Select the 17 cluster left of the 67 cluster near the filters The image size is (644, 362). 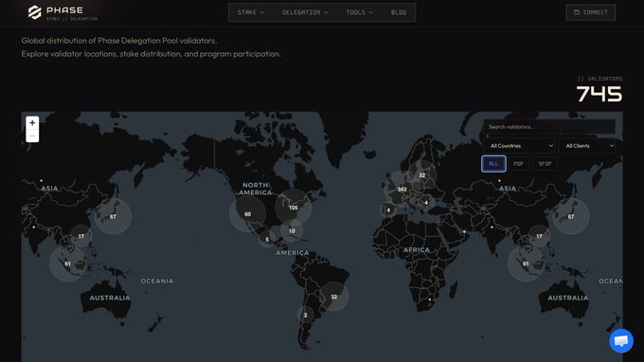[x=539, y=236]
